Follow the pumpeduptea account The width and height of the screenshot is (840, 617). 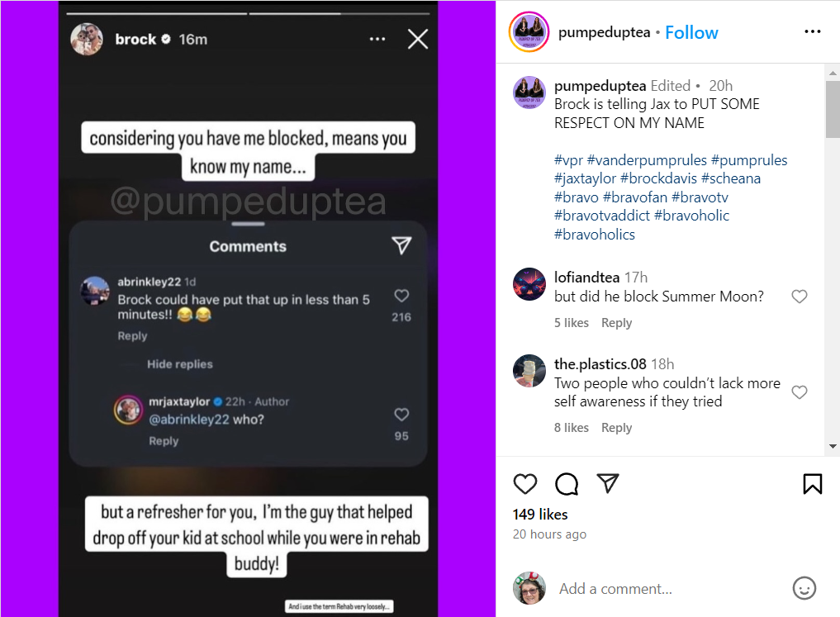(691, 32)
